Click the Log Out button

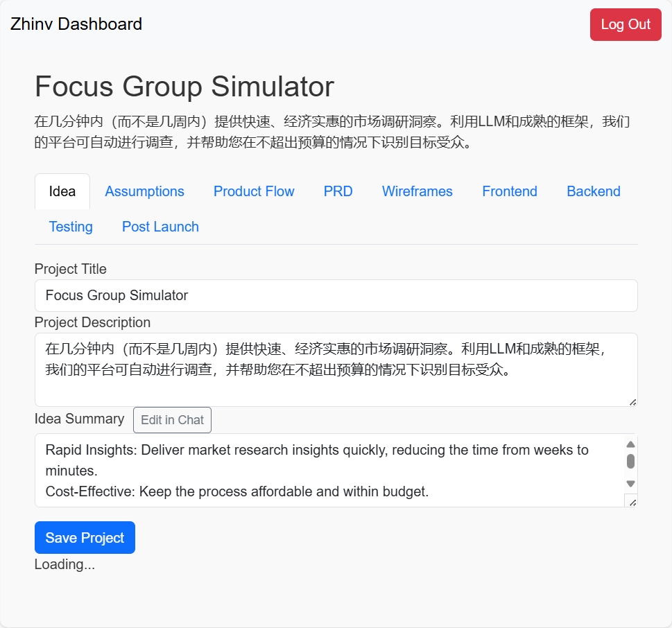click(625, 25)
